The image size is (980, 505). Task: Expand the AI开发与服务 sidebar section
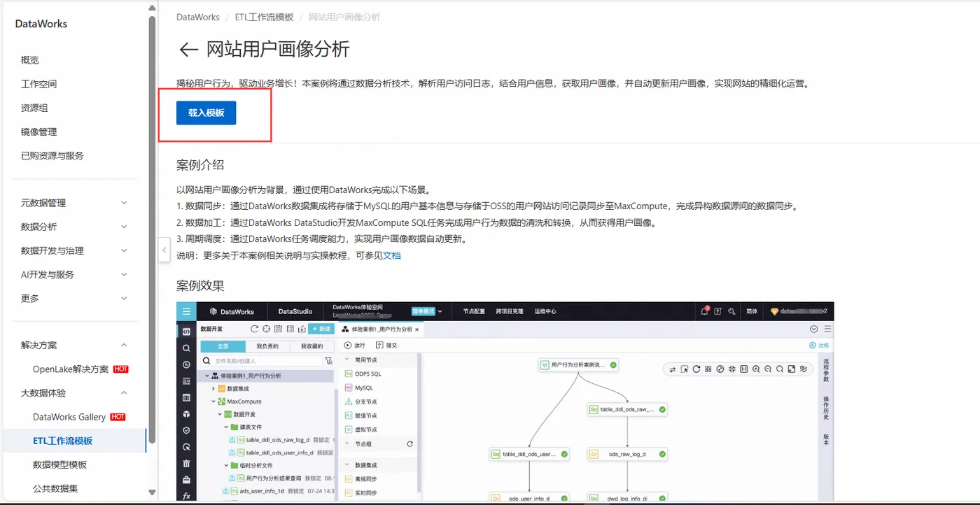(74, 274)
